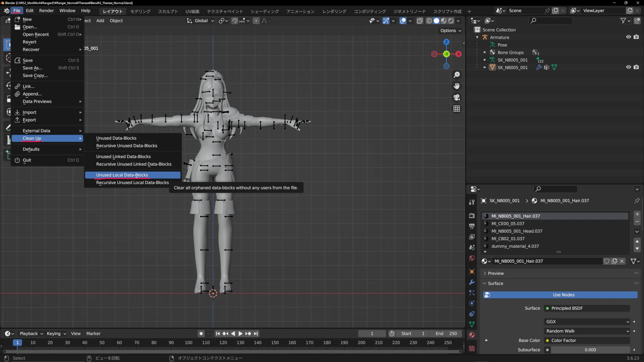Switch to rendered viewport shading

pyautogui.click(x=451, y=21)
